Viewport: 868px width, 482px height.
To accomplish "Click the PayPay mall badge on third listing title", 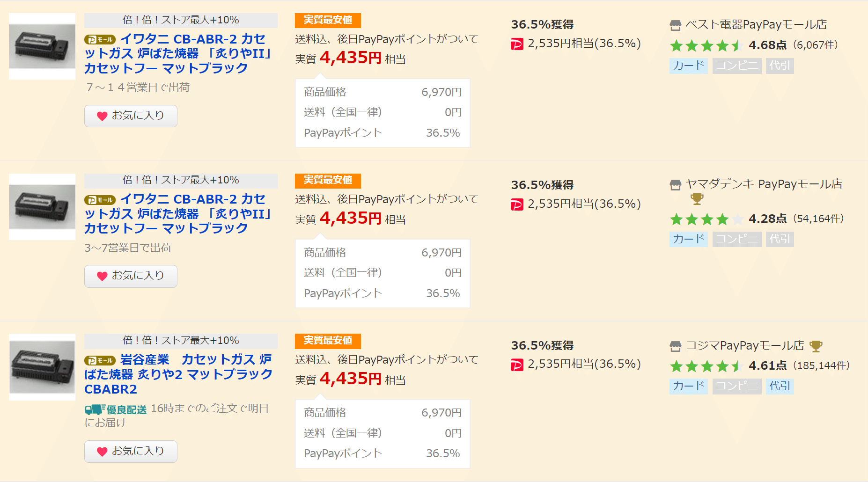I will coord(100,360).
